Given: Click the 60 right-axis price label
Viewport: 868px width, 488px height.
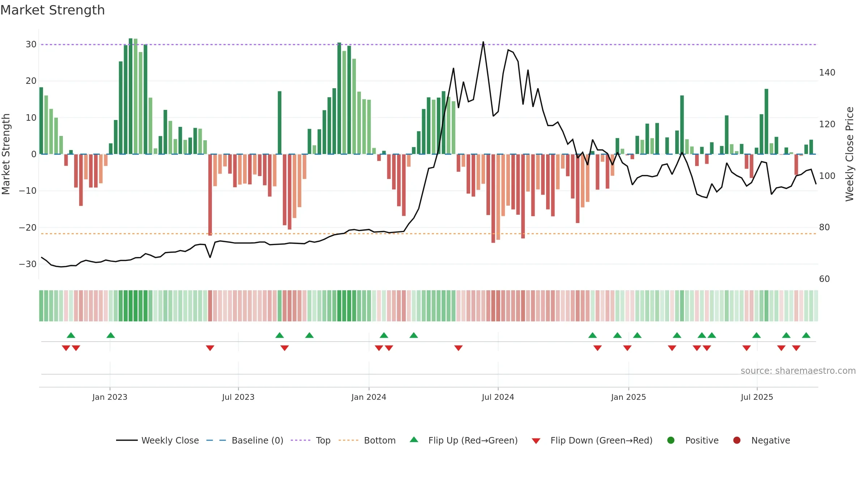Looking at the screenshot, I should tap(824, 279).
